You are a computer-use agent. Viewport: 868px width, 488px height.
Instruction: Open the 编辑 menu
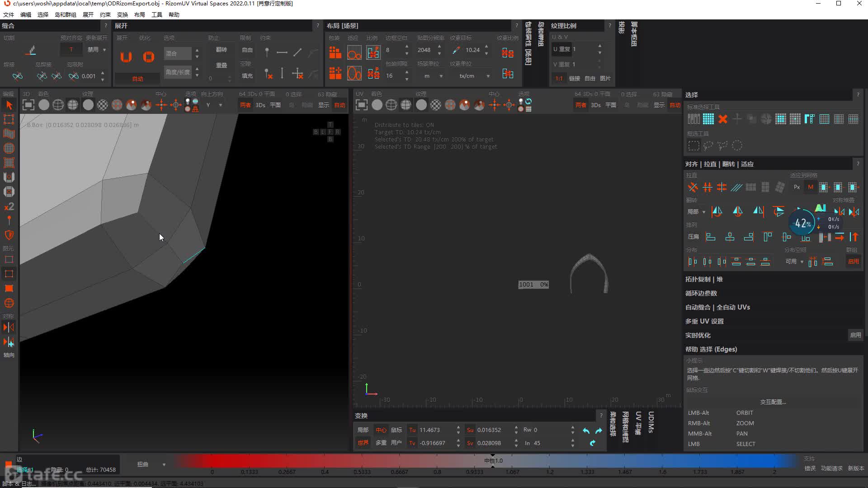click(26, 14)
